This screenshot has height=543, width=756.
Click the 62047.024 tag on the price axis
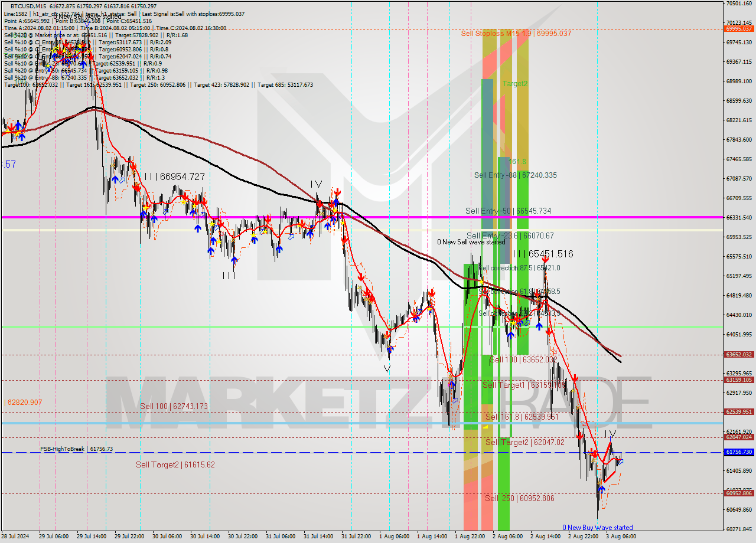tap(739, 437)
